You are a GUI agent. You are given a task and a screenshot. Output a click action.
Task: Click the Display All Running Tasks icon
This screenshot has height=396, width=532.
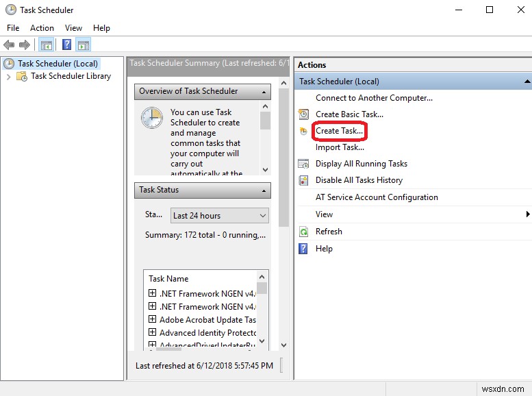pos(303,164)
